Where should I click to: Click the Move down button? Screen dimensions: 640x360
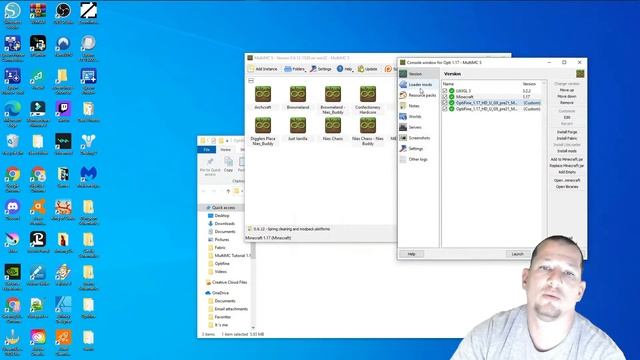tap(567, 96)
